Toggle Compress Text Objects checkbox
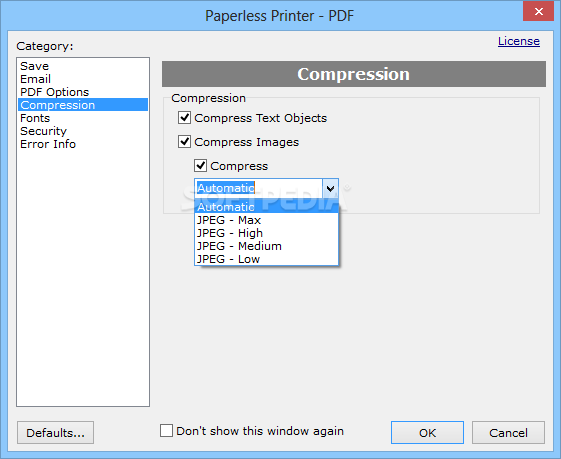Screen dimensions: 561x459 point(184,118)
